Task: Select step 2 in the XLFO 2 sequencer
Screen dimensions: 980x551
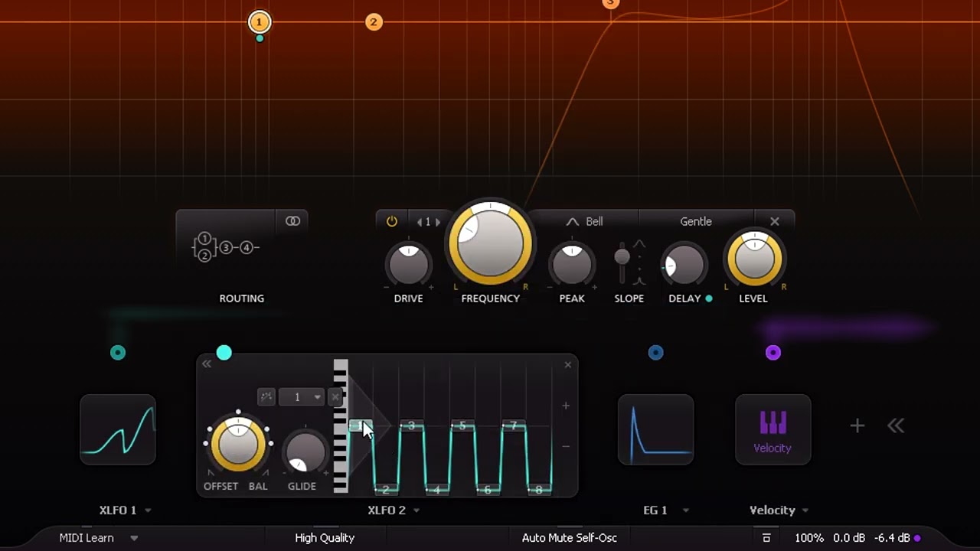Action: (x=386, y=488)
